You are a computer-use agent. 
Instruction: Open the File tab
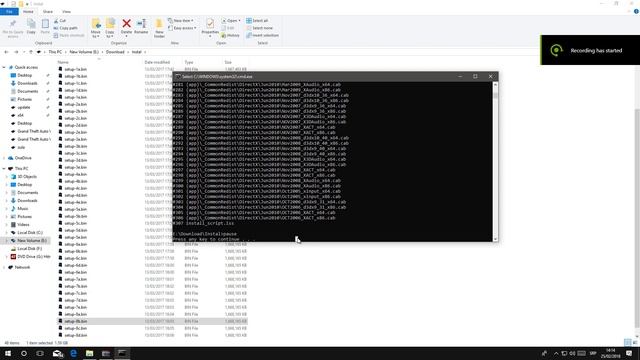tap(9, 12)
